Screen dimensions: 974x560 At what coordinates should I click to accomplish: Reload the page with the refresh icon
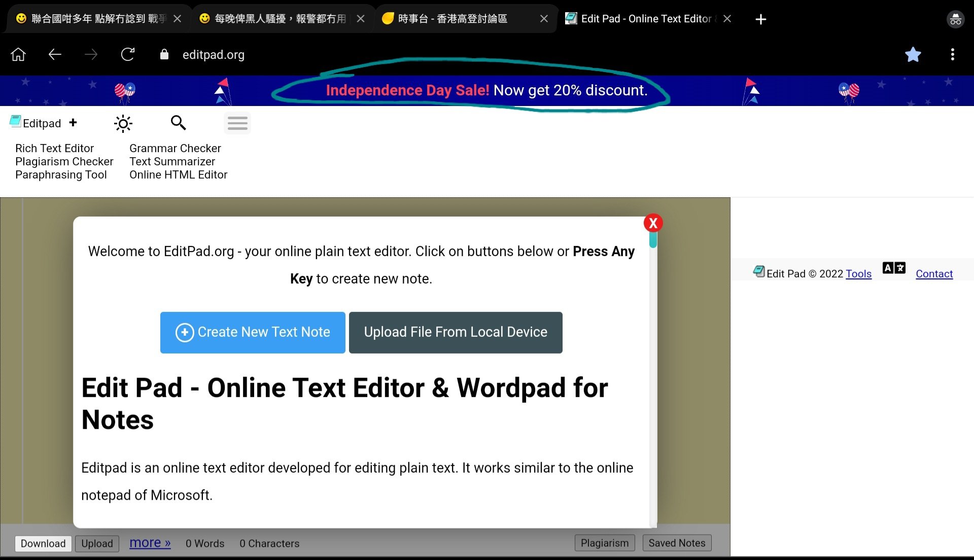point(128,54)
